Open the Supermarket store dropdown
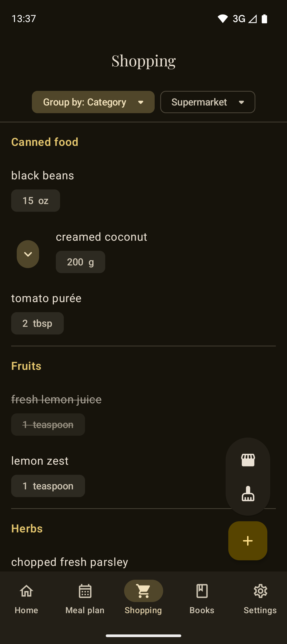 208,102
